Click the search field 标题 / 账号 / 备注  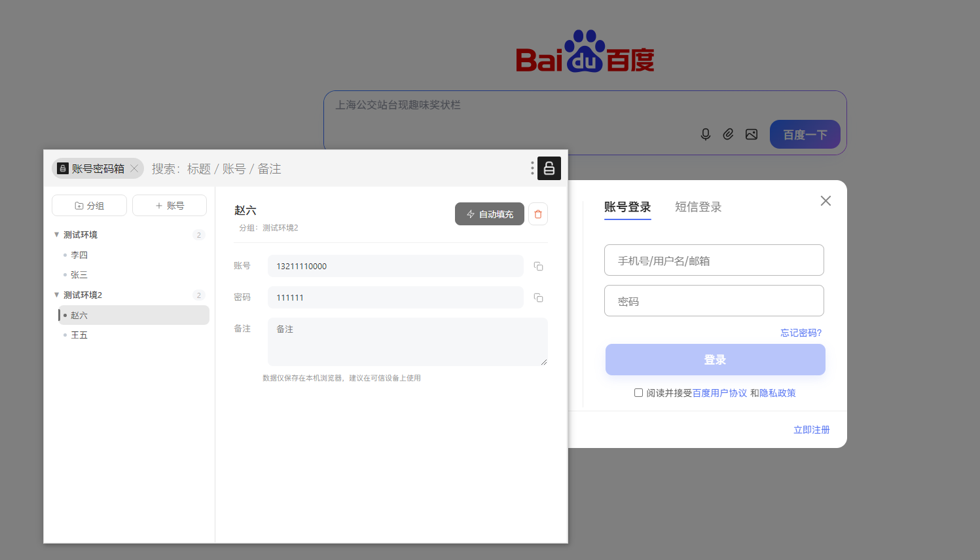[337, 168]
